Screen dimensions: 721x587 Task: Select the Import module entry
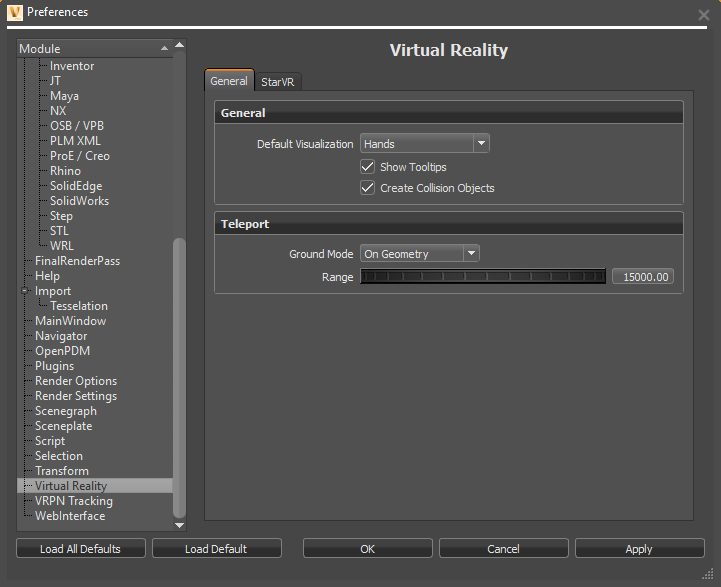click(x=53, y=291)
